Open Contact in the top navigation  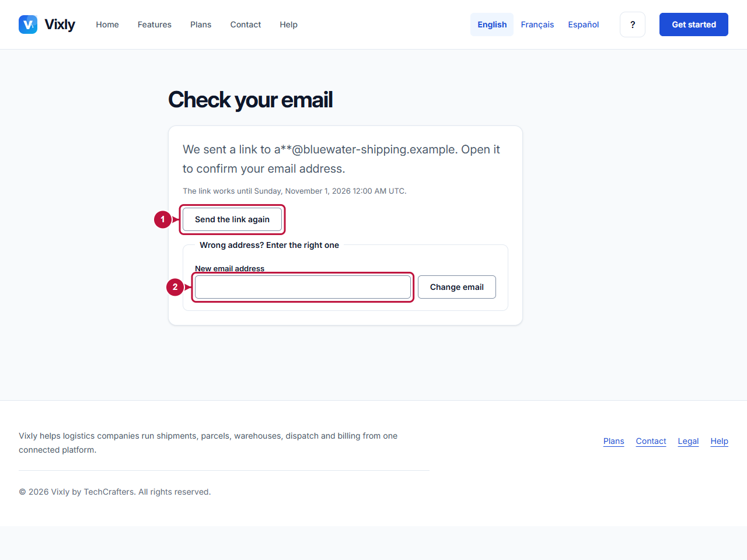point(246,24)
